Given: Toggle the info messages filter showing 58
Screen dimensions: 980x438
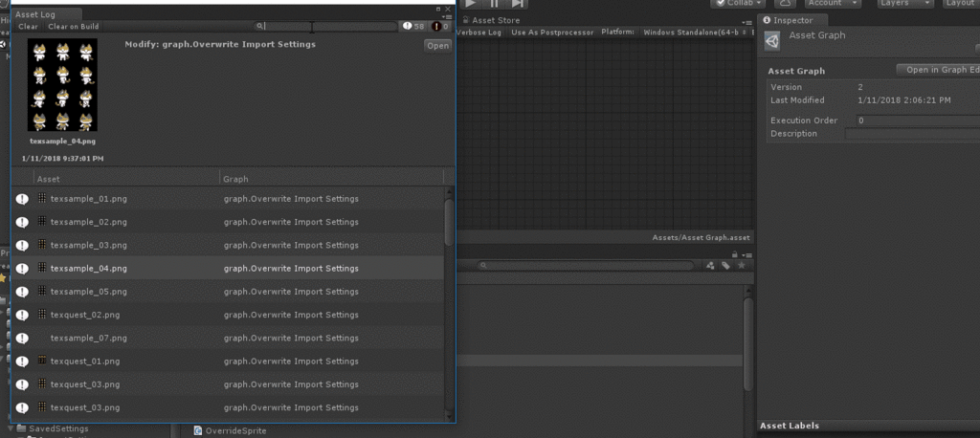Looking at the screenshot, I should [413, 26].
